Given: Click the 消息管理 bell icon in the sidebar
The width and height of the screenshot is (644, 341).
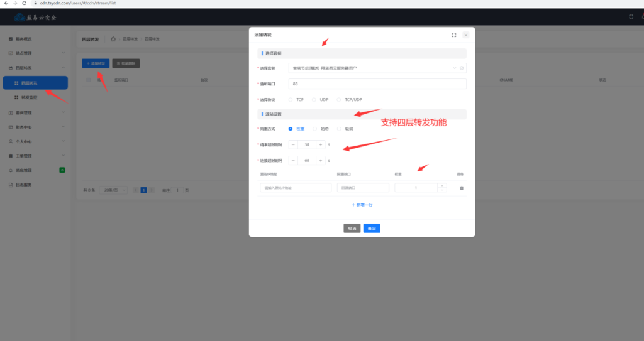Looking at the screenshot, I should click(11, 170).
